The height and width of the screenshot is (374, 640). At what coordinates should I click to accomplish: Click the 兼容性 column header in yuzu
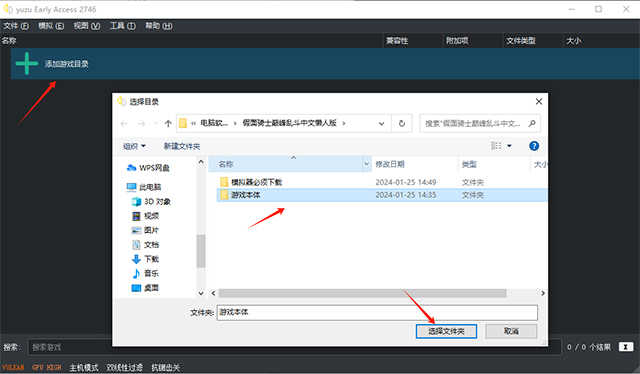[x=397, y=40]
